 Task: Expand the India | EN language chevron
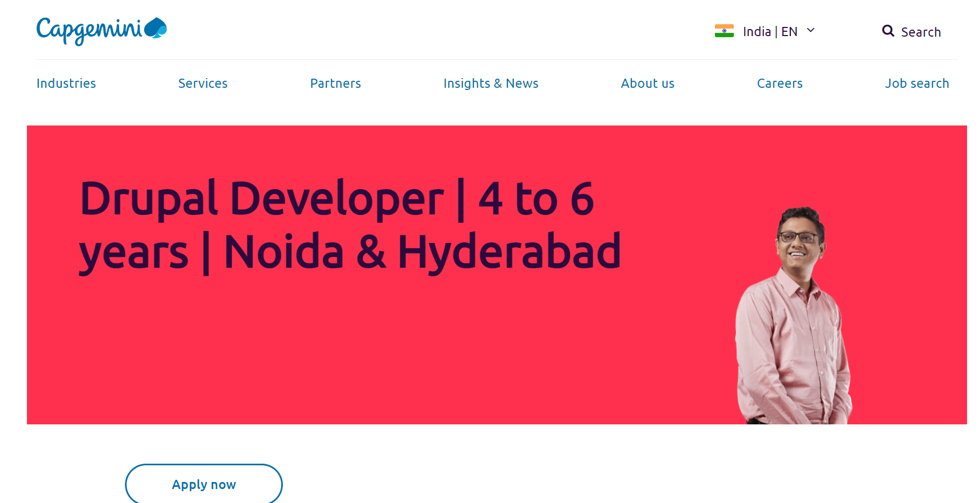coord(810,30)
